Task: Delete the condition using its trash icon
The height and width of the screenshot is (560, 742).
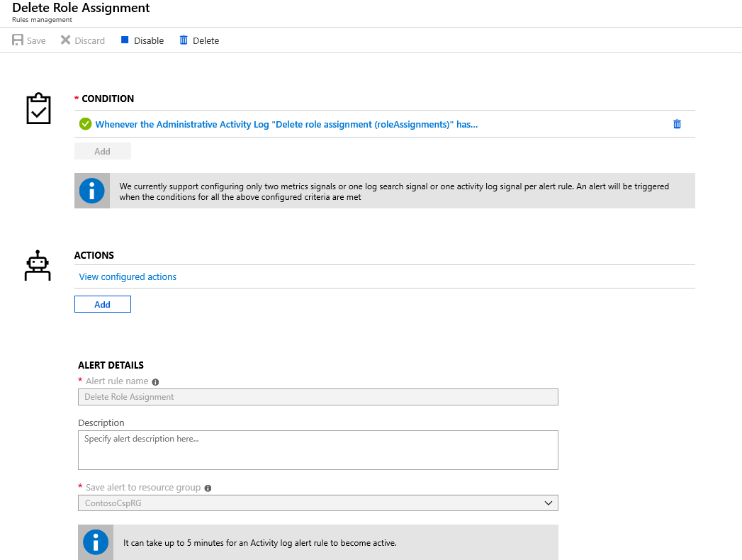Action: pos(678,124)
